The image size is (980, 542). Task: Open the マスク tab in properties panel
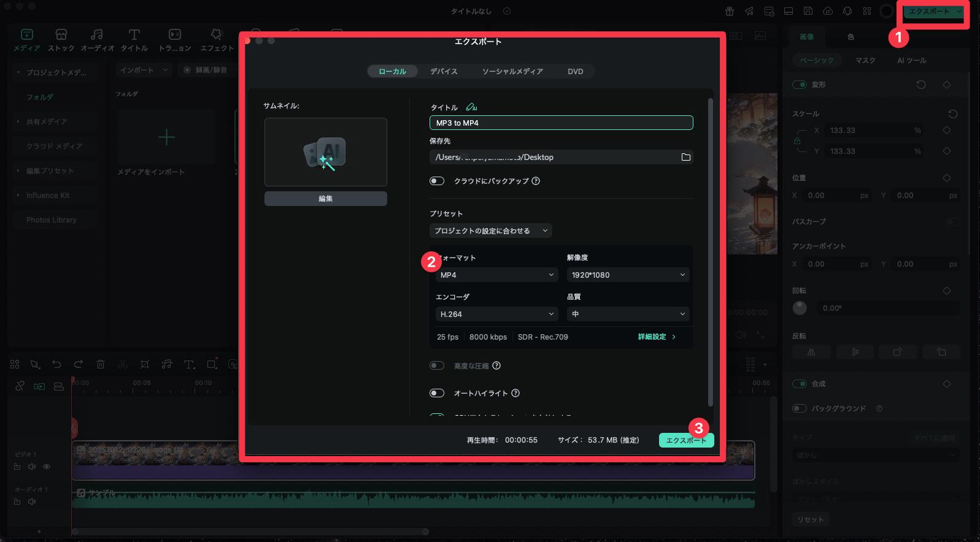tap(865, 60)
